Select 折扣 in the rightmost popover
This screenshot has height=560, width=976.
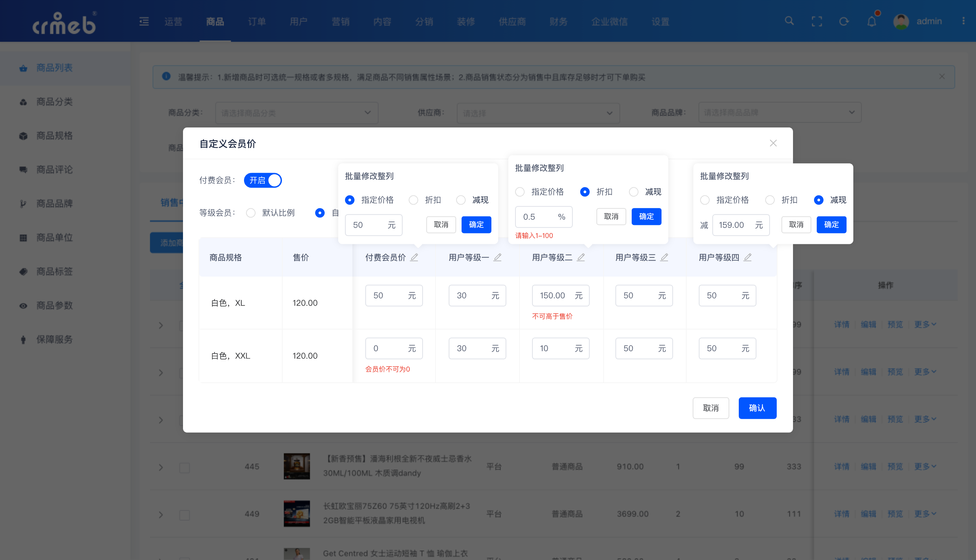(x=770, y=200)
